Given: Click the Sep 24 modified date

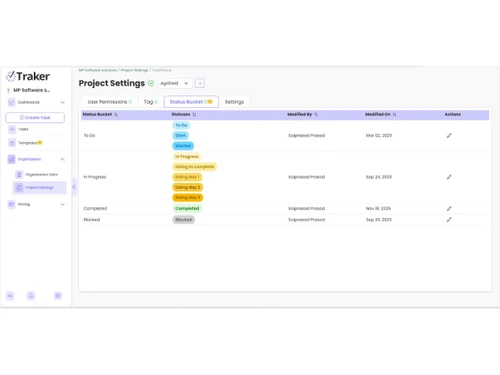Looking at the screenshot, I should click(x=379, y=177).
